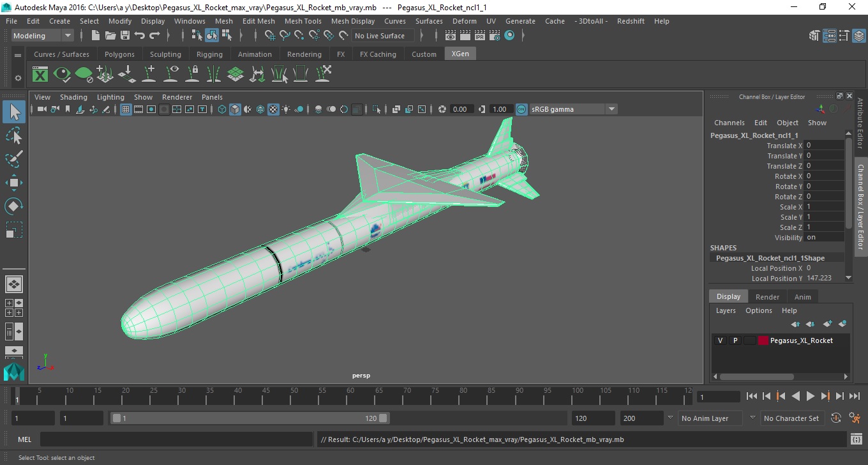Open the shelf tab selector menu icon

coord(18,55)
